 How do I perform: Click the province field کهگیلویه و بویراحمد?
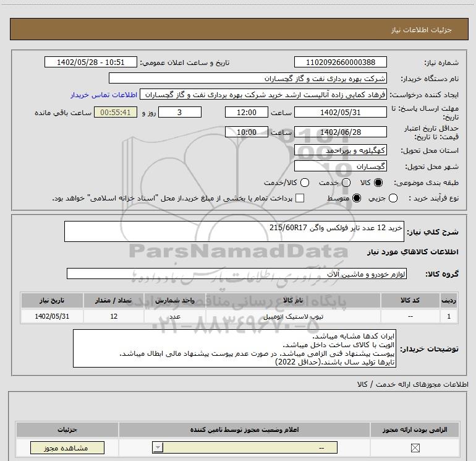point(340,150)
